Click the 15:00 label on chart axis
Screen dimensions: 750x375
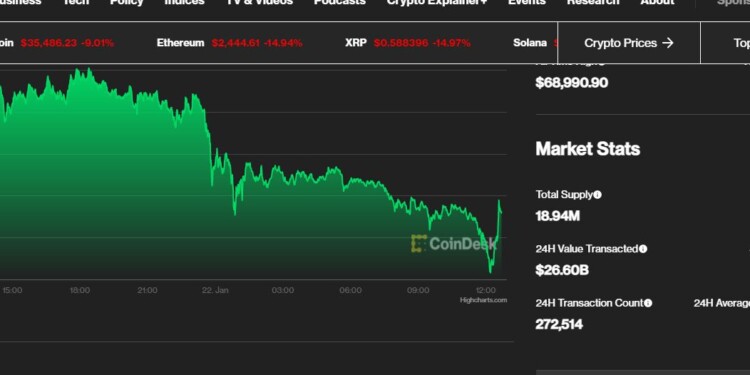(x=12, y=290)
